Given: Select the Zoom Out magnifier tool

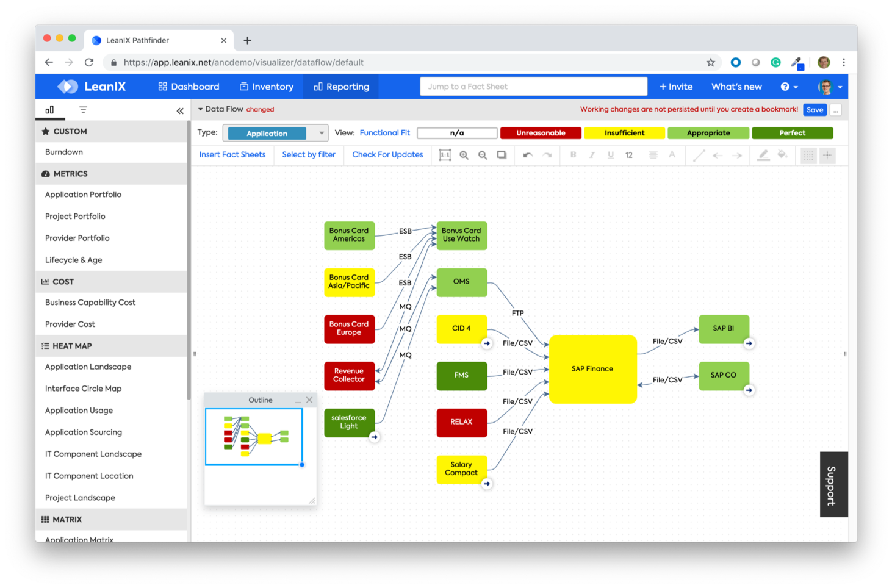Looking at the screenshot, I should [x=483, y=155].
